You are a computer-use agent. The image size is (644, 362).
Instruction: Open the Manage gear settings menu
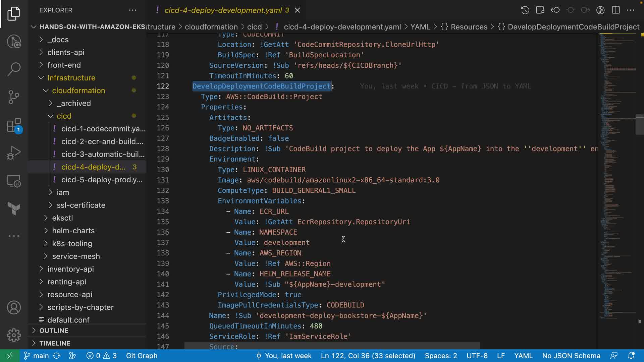[14, 335]
